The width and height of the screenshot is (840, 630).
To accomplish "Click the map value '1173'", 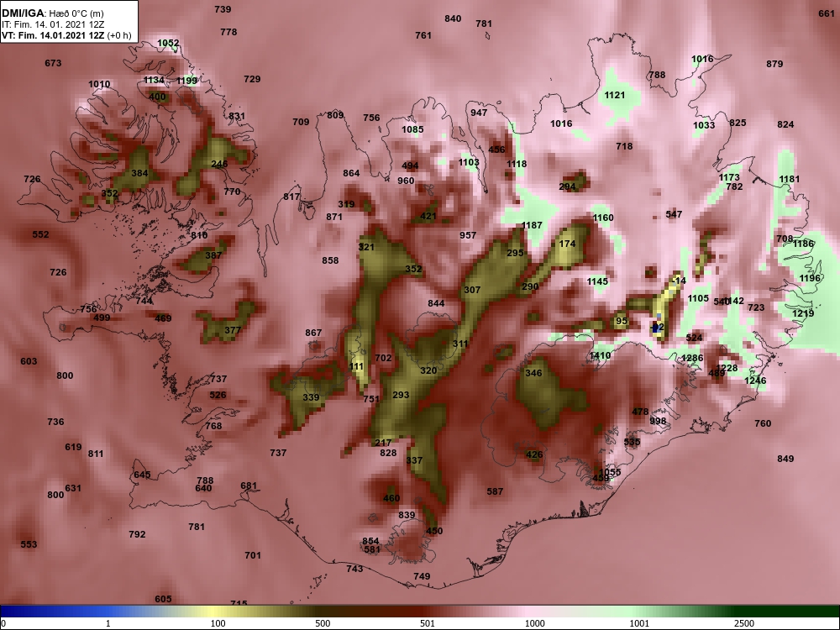I will (x=729, y=177).
